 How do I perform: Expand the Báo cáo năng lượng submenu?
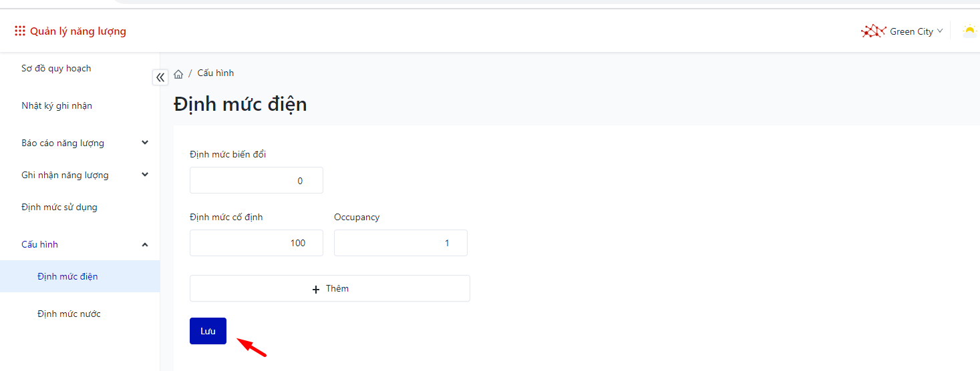pyautogui.click(x=145, y=143)
